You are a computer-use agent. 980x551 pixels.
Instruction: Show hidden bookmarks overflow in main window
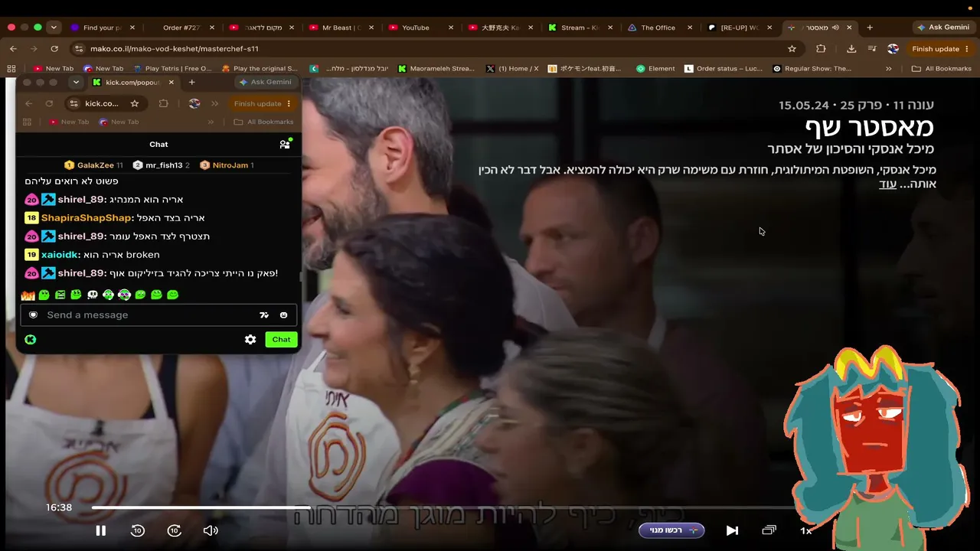pyautogui.click(x=888, y=69)
